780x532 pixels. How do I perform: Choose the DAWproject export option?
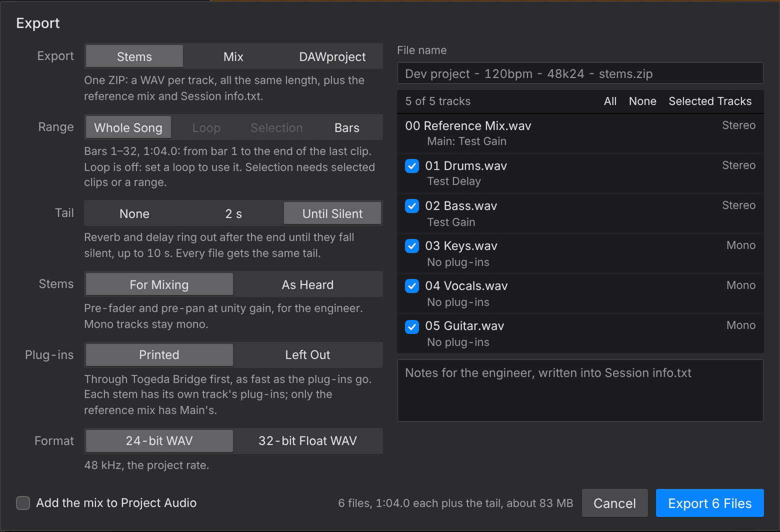click(332, 56)
